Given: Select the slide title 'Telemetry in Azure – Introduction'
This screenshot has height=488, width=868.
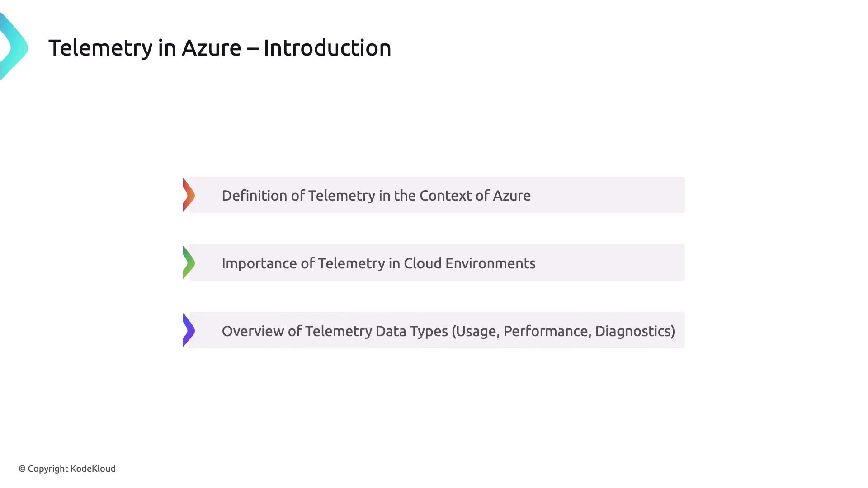Looking at the screenshot, I should 220,48.
